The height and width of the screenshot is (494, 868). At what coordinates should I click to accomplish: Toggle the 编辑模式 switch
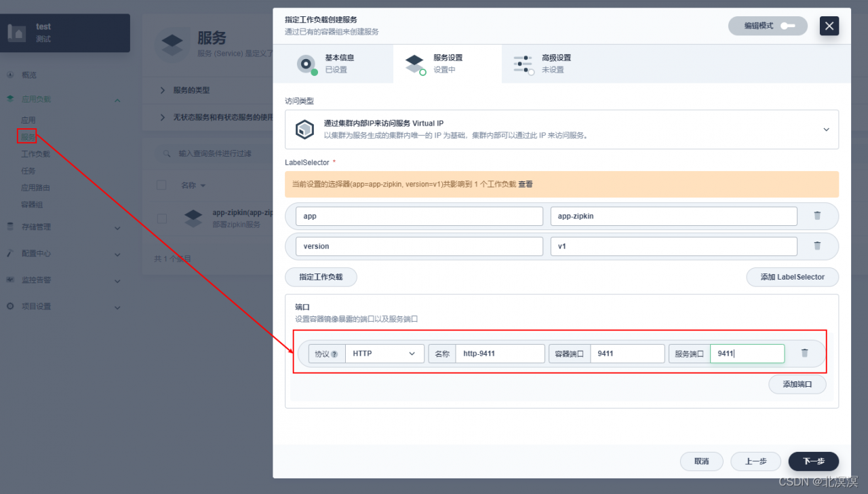pyautogui.click(x=787, y=26)
